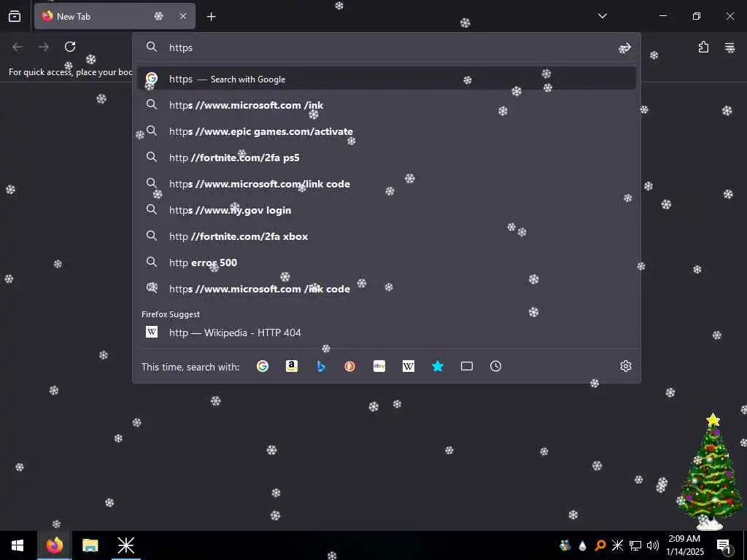Go back with the back arrow
Viewport: 747px width, 560px height.
click(x=18, y=47)
